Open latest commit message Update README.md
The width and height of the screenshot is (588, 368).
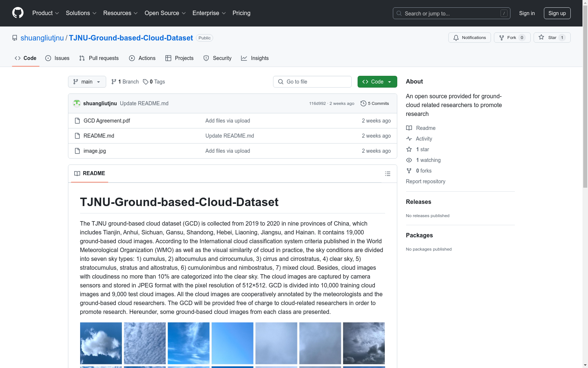click(144, 103)
